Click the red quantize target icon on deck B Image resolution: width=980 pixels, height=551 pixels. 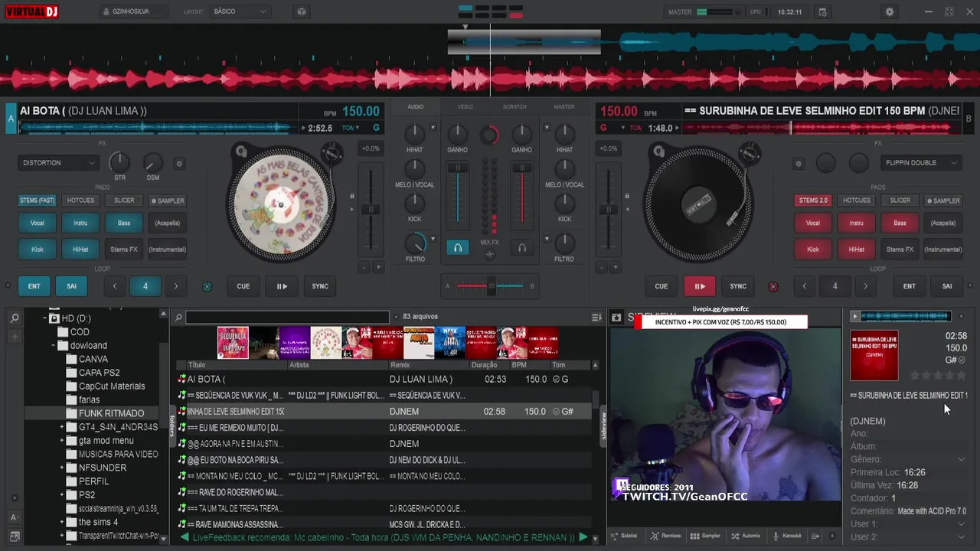tap(773, 286)
